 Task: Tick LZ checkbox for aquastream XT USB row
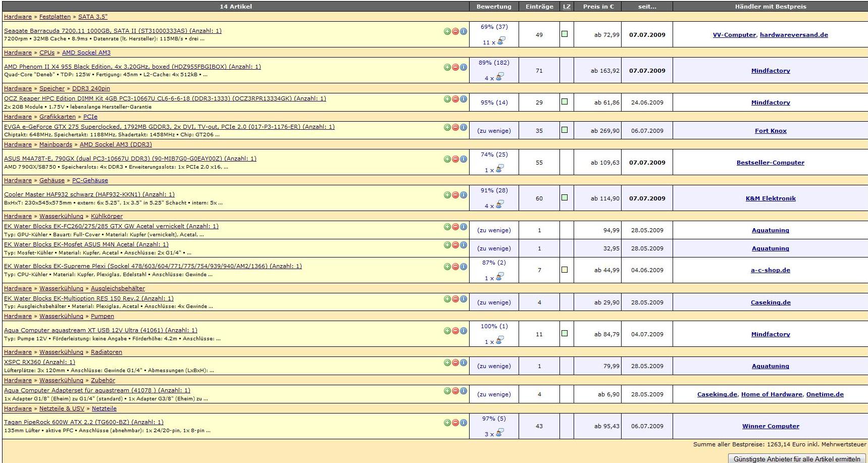click(x=565, y=333)
